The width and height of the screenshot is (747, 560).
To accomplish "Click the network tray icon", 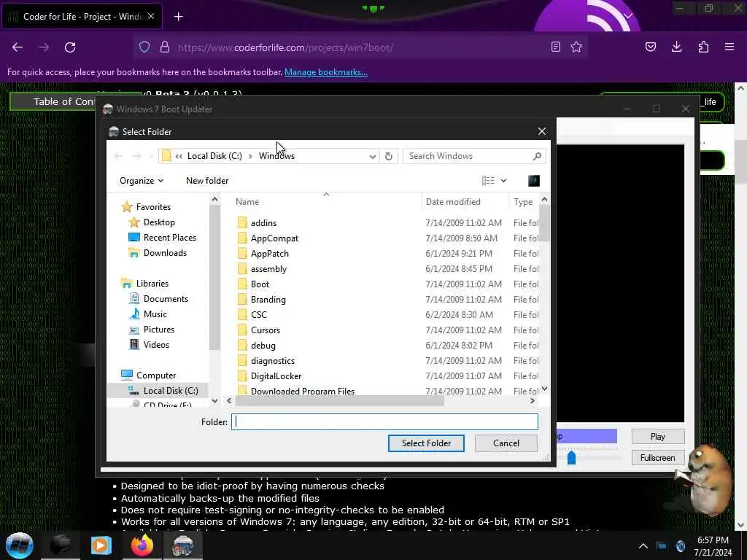I will tap(662, 546).
